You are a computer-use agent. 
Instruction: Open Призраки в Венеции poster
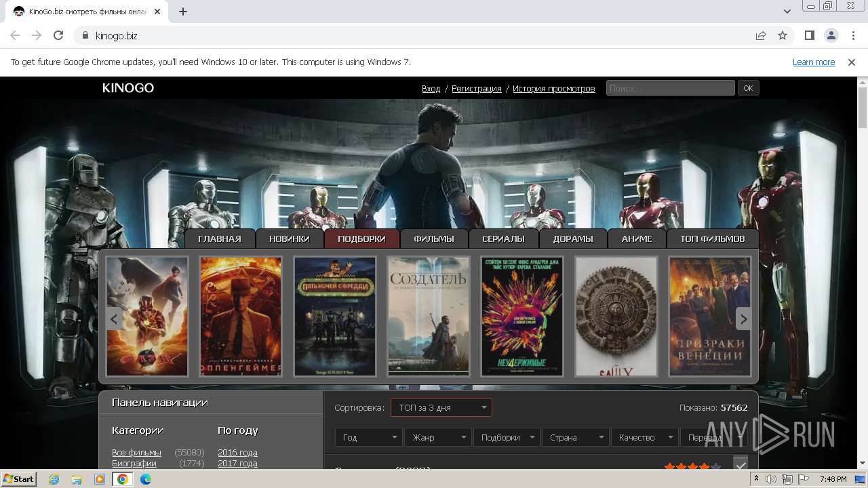(x=710, y=317)
